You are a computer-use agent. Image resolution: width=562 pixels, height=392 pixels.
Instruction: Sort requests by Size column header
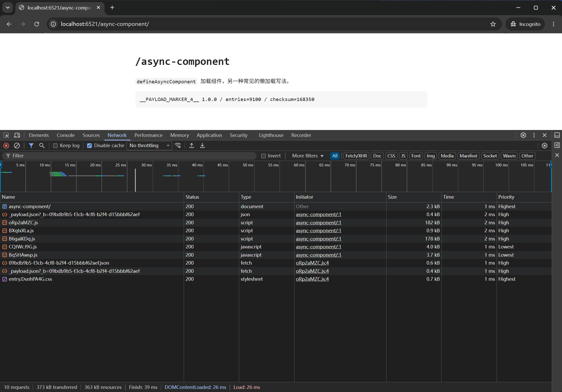click(x=413, y=197)
